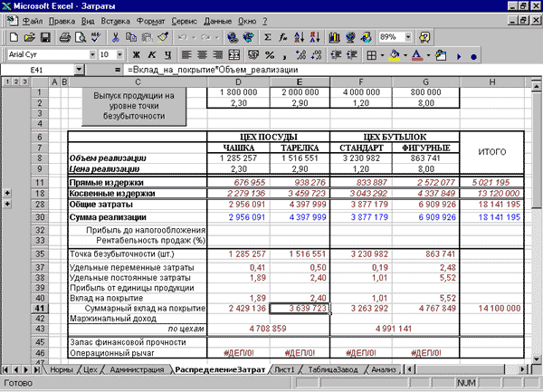The width and height of the screenshot is (543, 392).
Task: Show outline level 1
Action: pos(7,81)
